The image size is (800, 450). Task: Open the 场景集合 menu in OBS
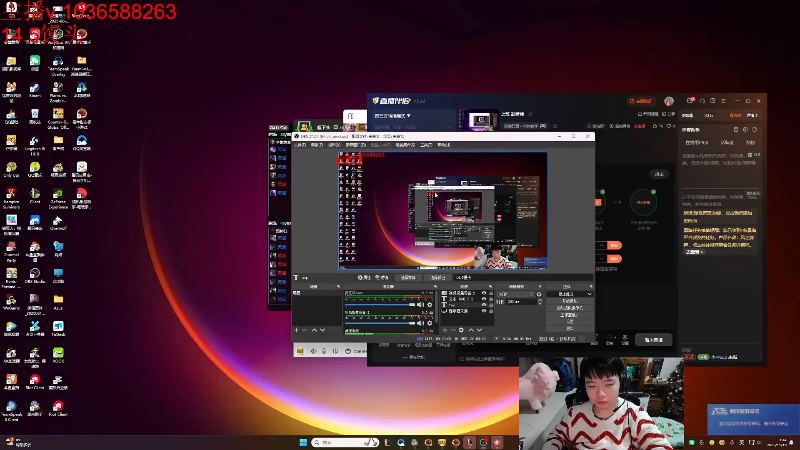405,145
